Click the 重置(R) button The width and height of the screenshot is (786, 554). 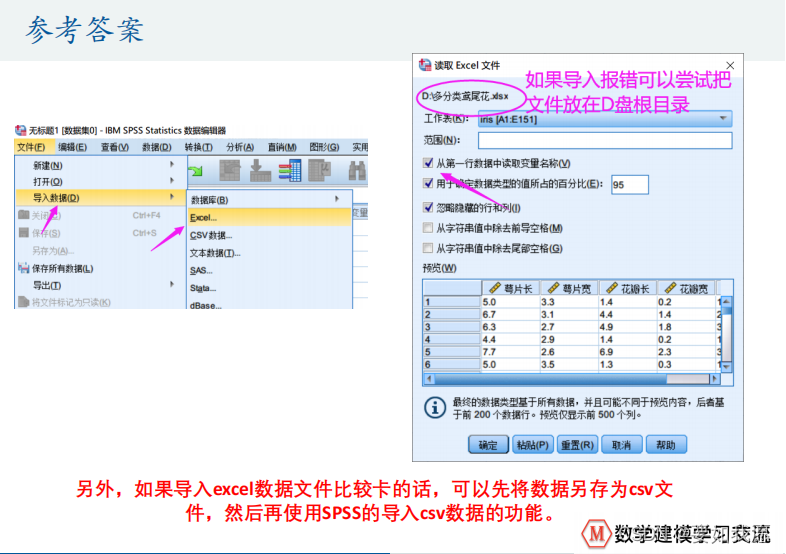(x=577, y=445)
